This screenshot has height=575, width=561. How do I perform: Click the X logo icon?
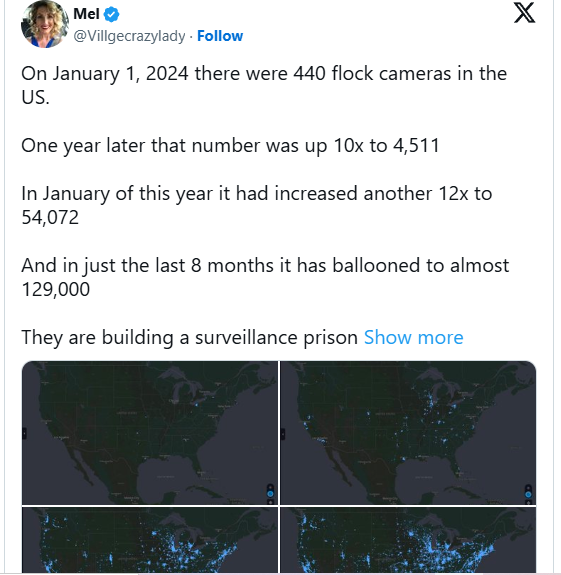[x=524, y=12]
